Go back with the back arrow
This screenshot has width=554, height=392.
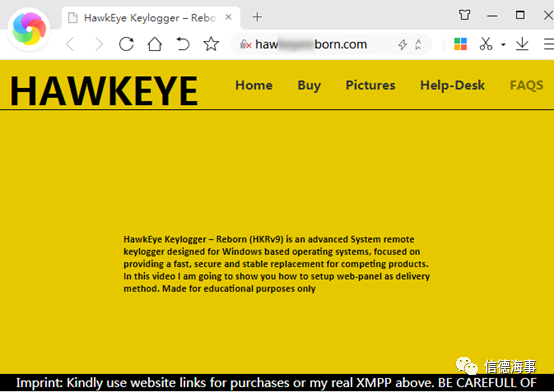[x=70, y=45]
